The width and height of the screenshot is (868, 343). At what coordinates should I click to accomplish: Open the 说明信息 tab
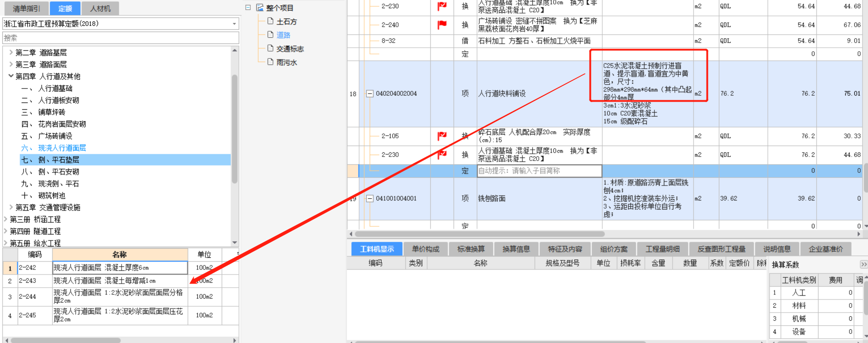pyautogui.click(x=777, y=249)
